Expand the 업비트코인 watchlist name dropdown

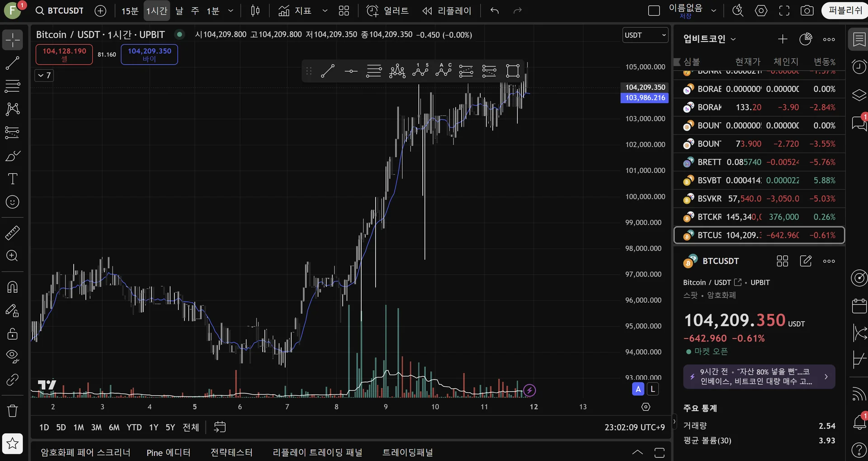710,39
